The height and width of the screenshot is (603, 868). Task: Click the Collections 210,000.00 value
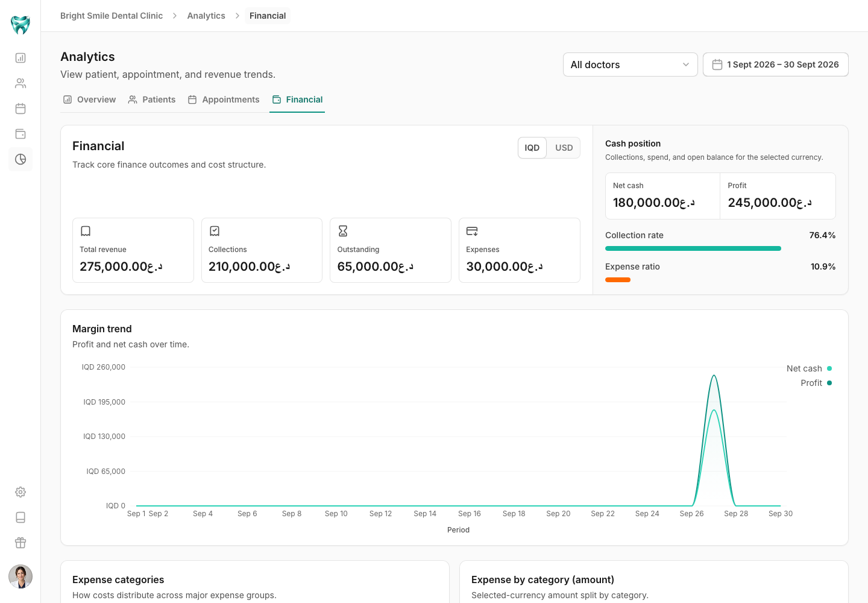[250, 267]
